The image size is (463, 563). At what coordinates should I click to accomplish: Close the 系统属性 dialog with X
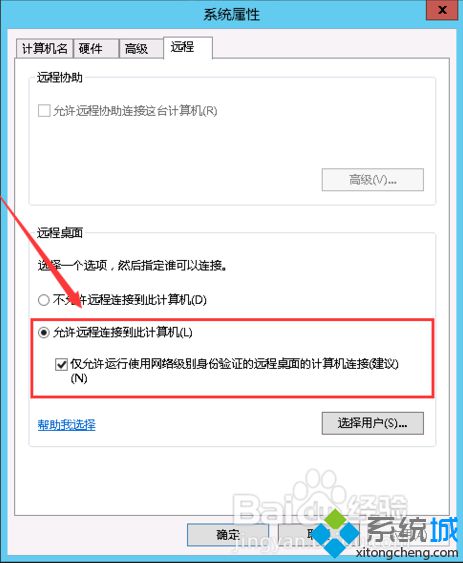click(x=442, y=10)
